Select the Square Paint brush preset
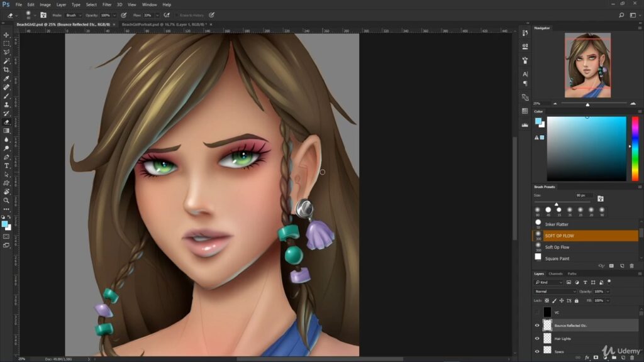This screenshot has height=362, width=644. [x=586, y=258]
